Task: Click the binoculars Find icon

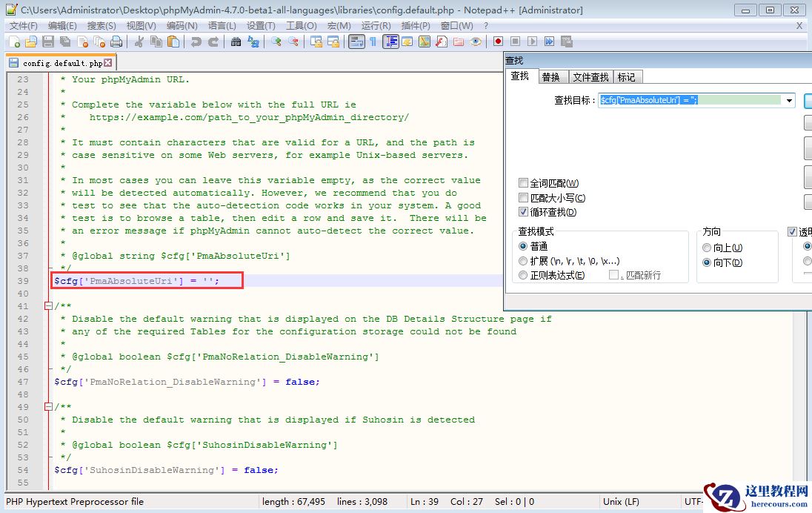Action: (236, 42)
